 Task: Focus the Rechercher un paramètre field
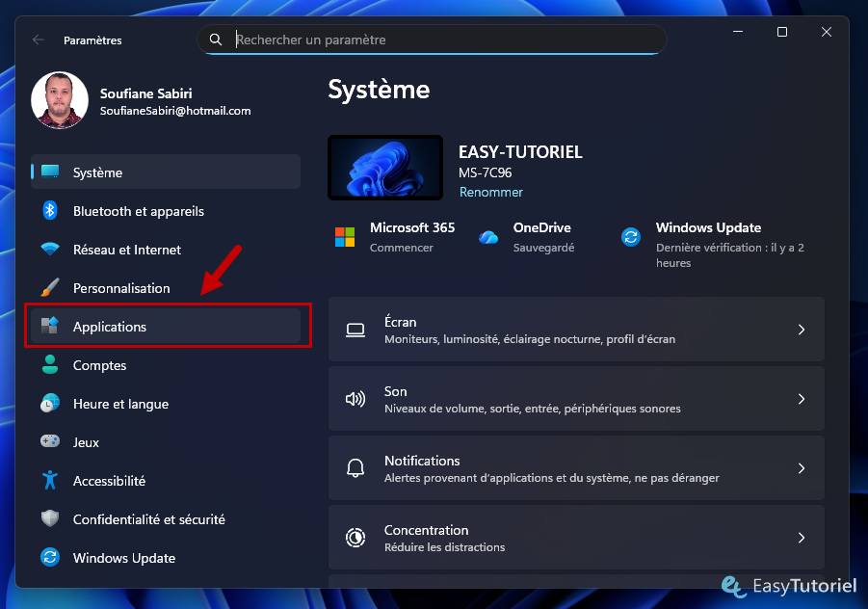(x=432, y=40)
